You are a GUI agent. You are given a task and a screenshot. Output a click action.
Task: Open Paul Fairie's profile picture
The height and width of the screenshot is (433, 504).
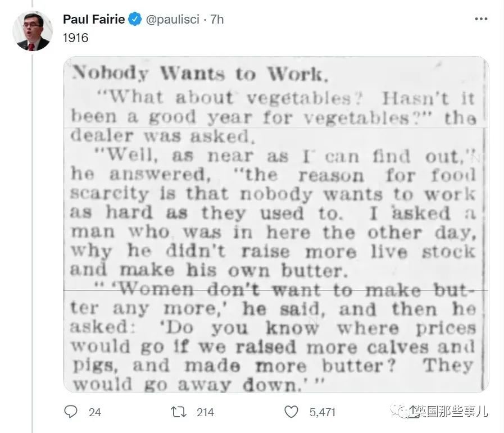[x=32, y=31]
